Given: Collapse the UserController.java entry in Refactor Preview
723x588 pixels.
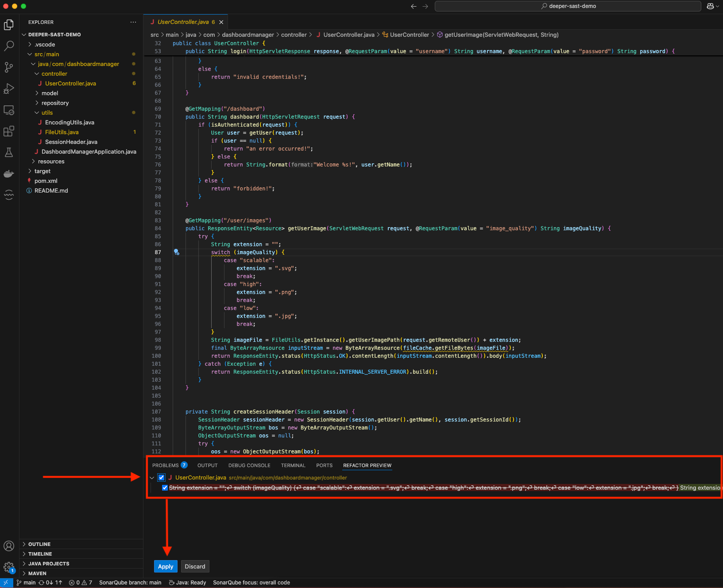Looking at the screenshot, I should tap(152, 478).
